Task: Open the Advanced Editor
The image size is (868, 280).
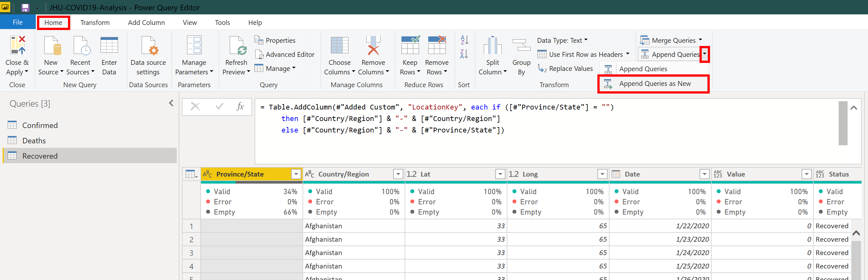Action: (x=285, y=55)
